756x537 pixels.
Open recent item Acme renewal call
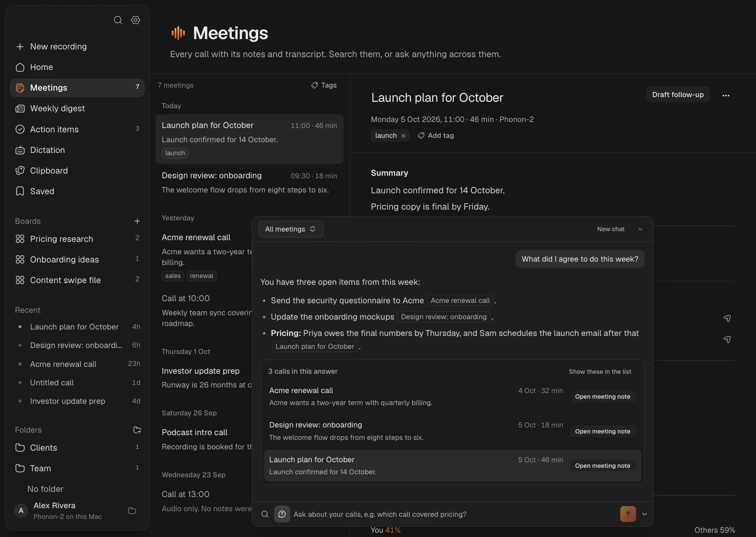tap(77, 364)
